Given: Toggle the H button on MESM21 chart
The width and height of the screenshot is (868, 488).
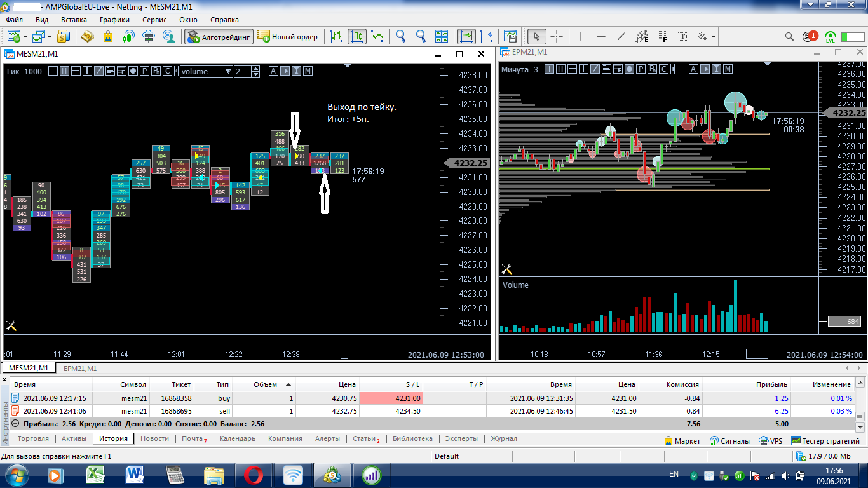Looking at the screenshot, I should point(64,71).
